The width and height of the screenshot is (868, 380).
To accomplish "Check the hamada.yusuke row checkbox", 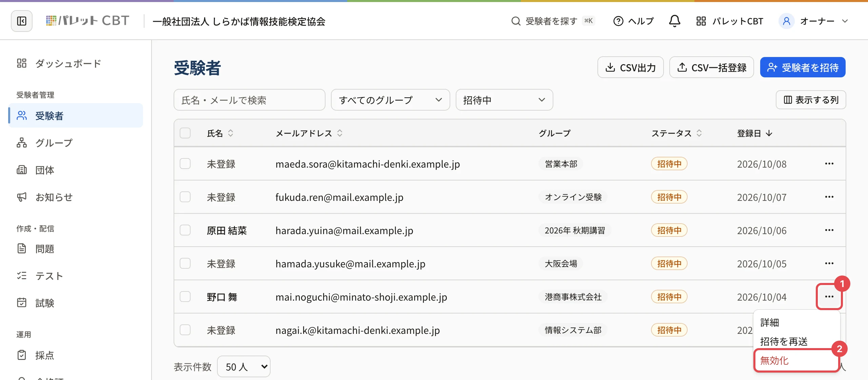I will 185,263.
